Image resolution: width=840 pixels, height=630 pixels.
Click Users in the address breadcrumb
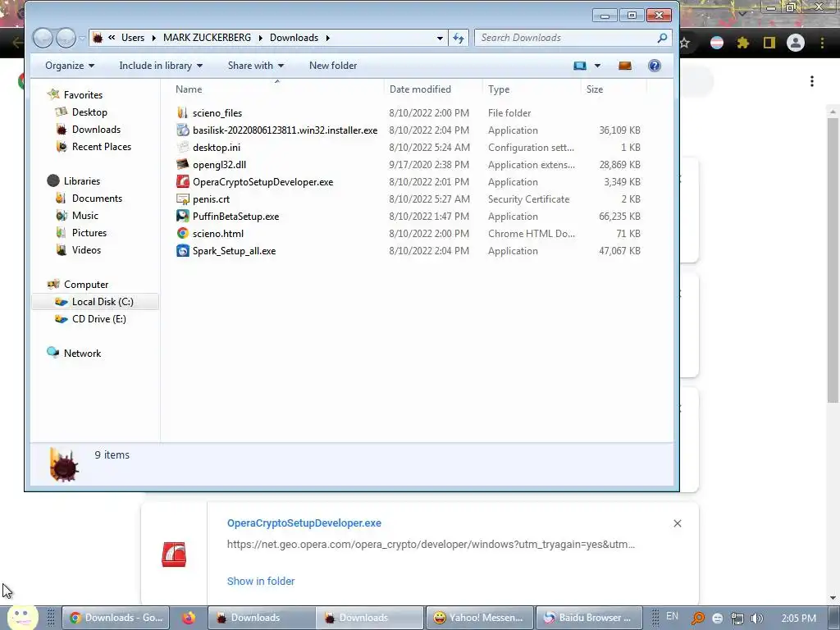click(133, 38)
